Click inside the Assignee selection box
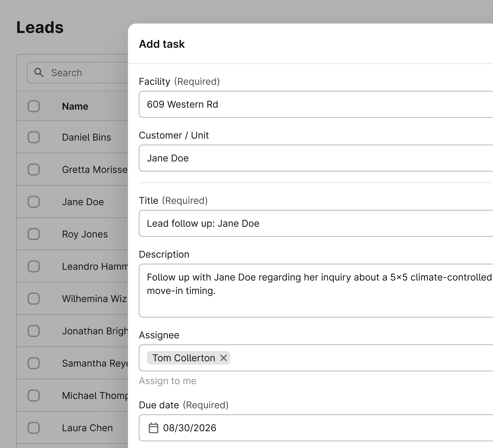The width and height of the screenshot is (493, 448). pyautogui.click(x=342, y=358)
